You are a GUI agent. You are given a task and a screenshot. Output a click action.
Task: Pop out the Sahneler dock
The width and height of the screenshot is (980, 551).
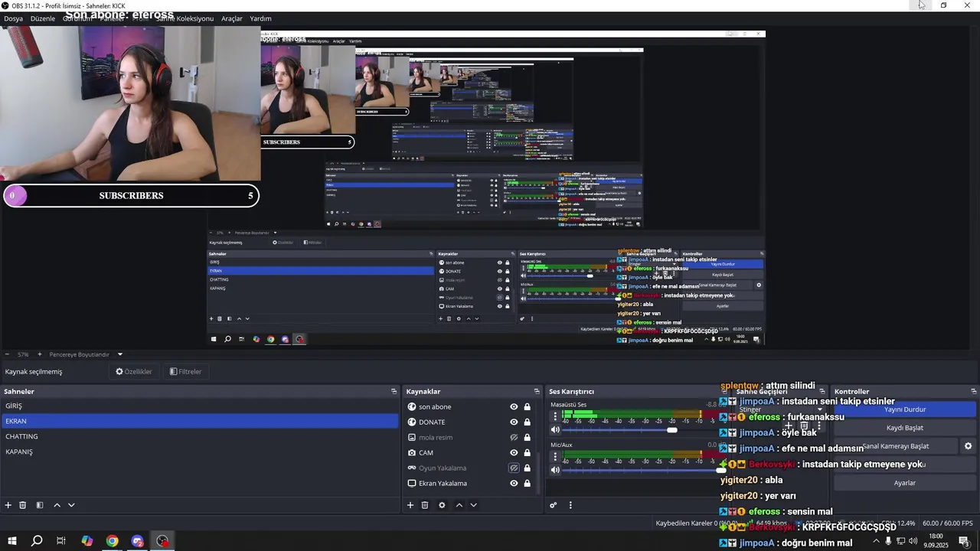(x=394, y=392)
